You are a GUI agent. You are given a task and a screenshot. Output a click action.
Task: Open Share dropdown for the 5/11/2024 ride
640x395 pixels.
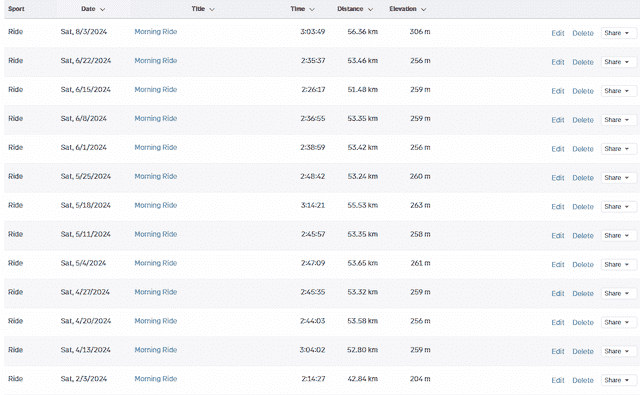click(x=618, y=236)
